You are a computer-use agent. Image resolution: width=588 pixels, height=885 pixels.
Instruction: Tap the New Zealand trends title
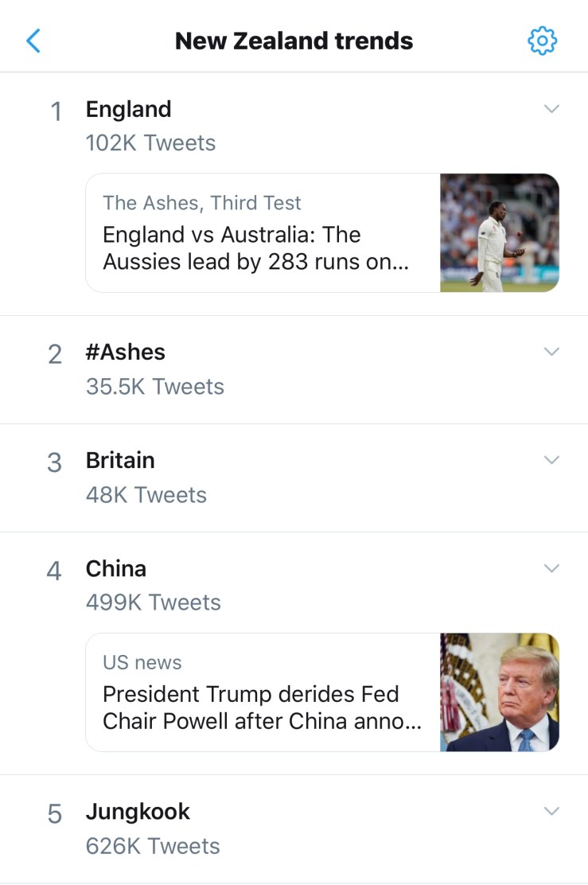click(294, 41)
